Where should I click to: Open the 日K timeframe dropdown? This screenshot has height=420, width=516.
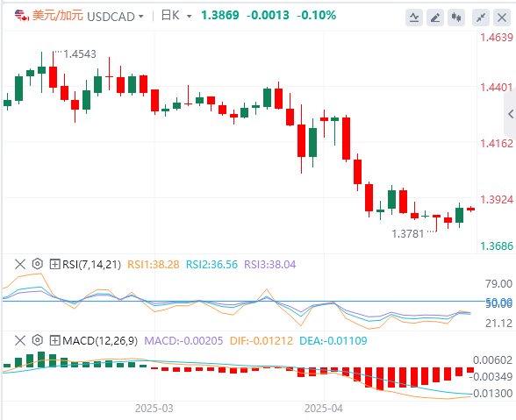coord(189,16)
